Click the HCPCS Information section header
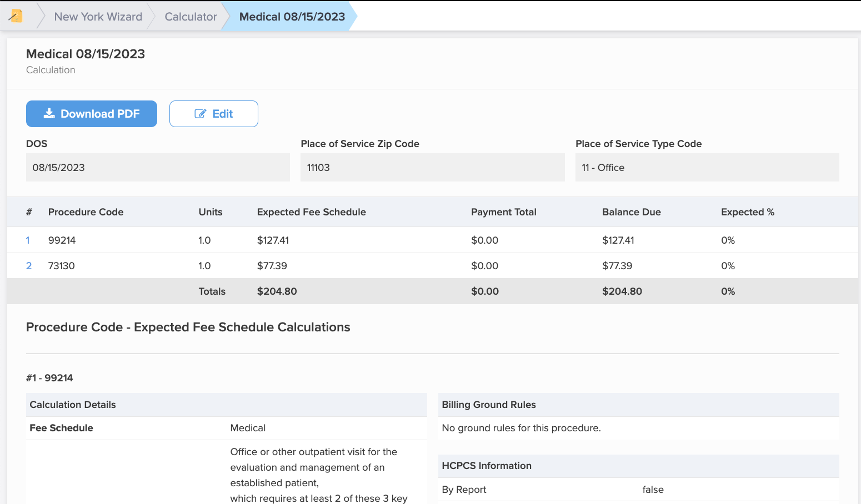 click(x=486, y=466)
